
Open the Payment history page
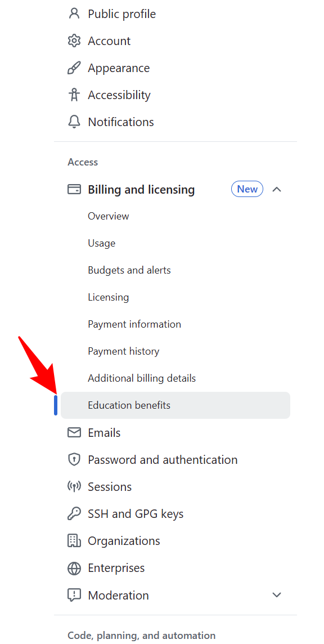pos(124,351)
